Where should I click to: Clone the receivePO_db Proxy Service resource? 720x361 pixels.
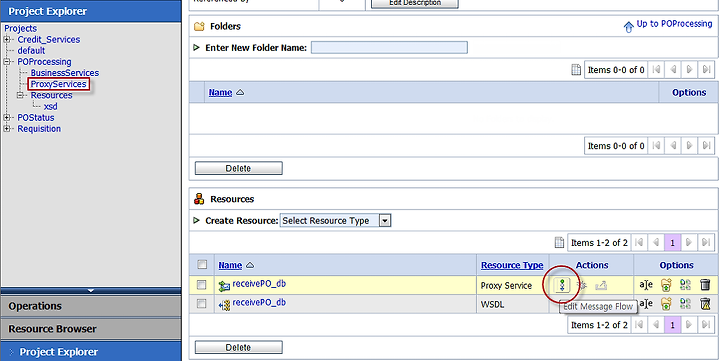click(686, 285)
